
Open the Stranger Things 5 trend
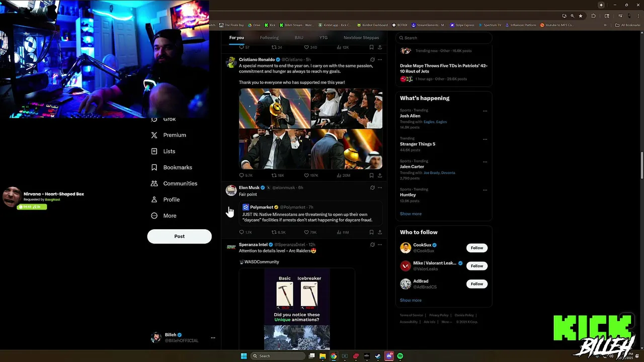(x=418, y=144)
